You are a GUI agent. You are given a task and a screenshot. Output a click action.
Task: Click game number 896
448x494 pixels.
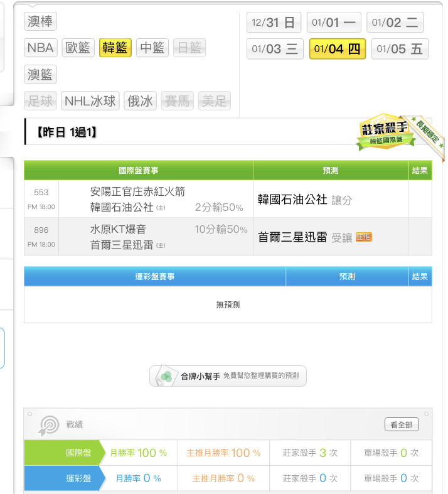coord(41,230)
